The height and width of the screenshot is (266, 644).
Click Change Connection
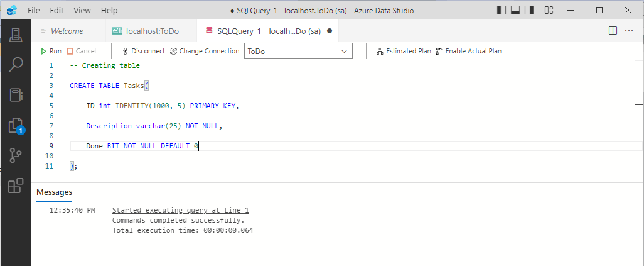205,51
